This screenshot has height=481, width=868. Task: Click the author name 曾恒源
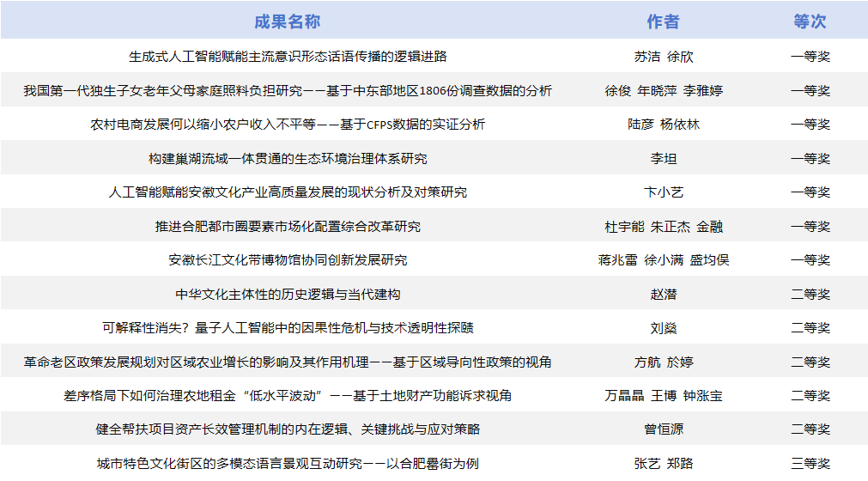pos(663,429)
